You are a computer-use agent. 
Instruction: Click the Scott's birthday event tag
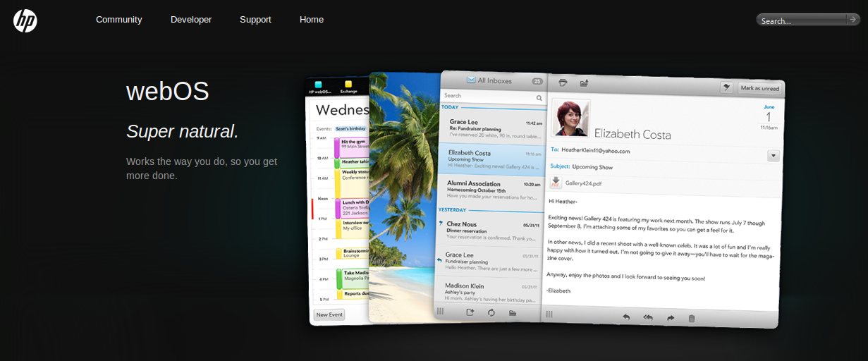[x=350, y=128]
